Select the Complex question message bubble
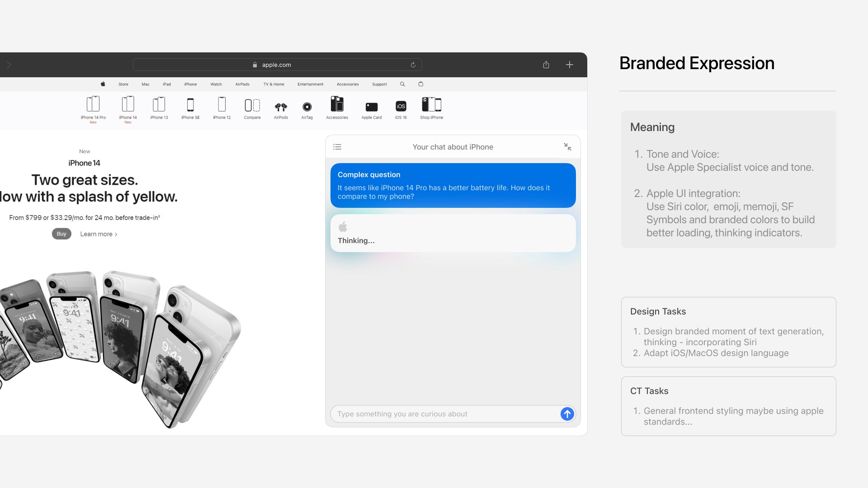Image resolution: width=868 pixels, height=488 pixels. coord(453,185)
